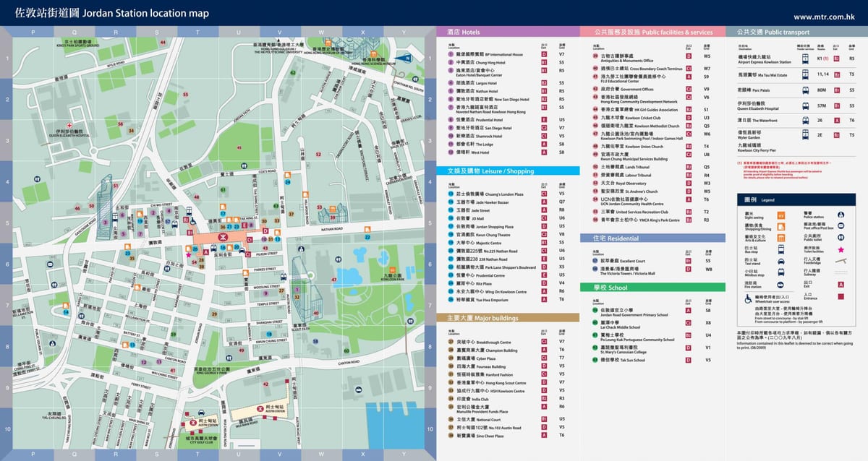Screen dimensions: 868x461
Task: Open the Public transport section header
Action: coord(796,32)
